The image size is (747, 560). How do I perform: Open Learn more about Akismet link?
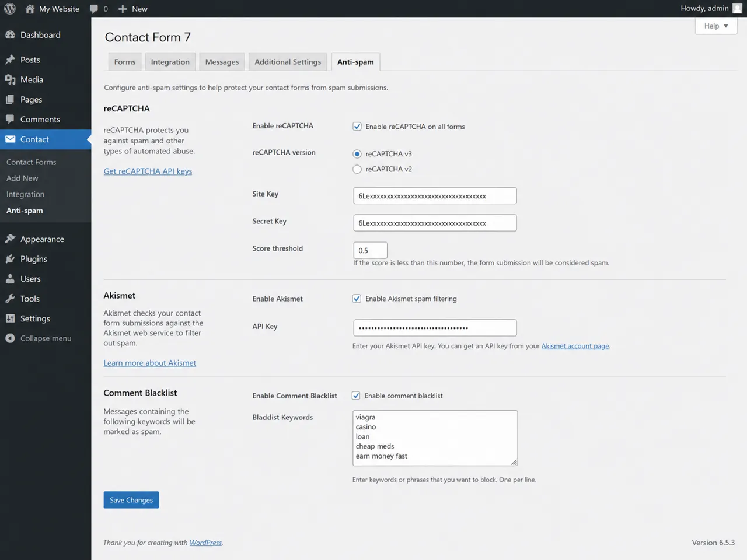click(150, 363)
